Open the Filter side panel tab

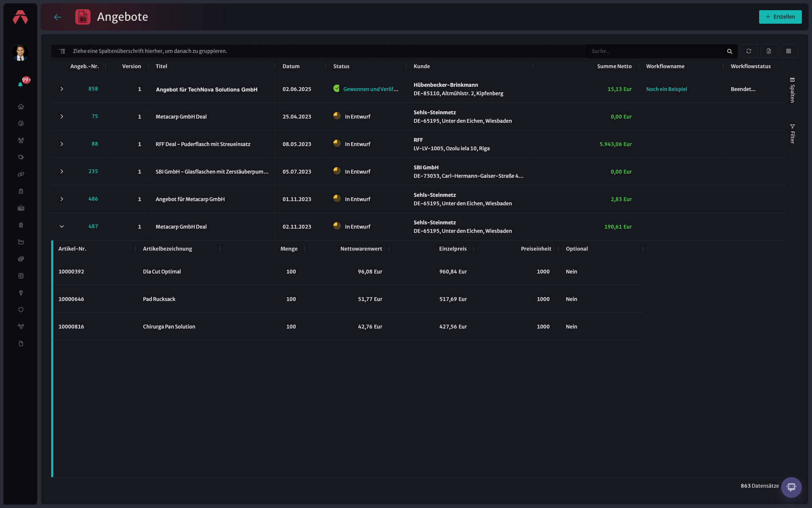[x=793, y=134]
